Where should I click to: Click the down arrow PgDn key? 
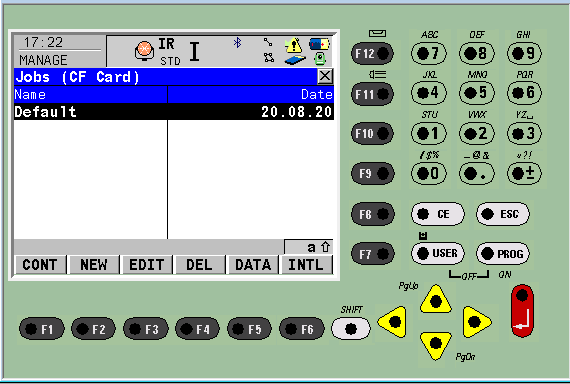(x=435, y=345)
